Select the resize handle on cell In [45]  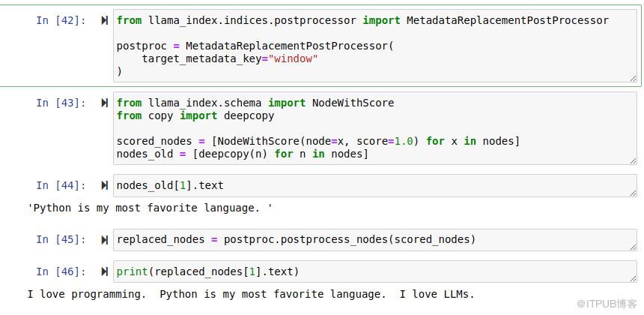click(x=633, y=246)
